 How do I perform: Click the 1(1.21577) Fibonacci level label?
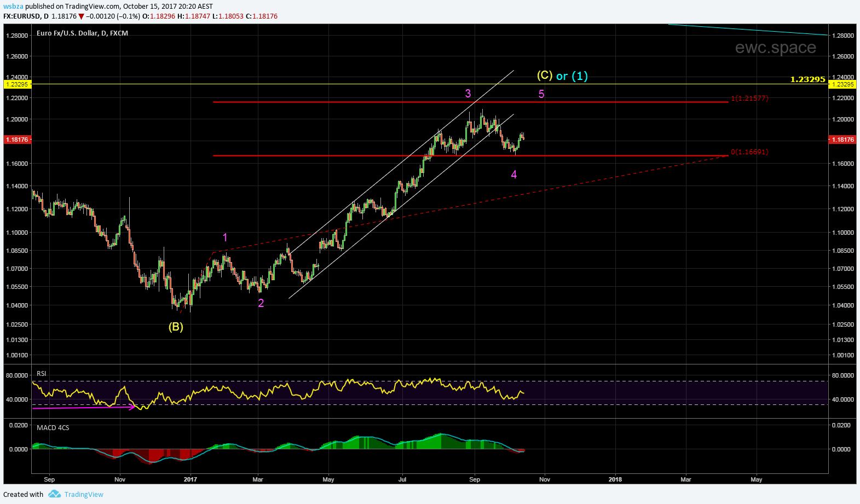(x=749, y=99)
